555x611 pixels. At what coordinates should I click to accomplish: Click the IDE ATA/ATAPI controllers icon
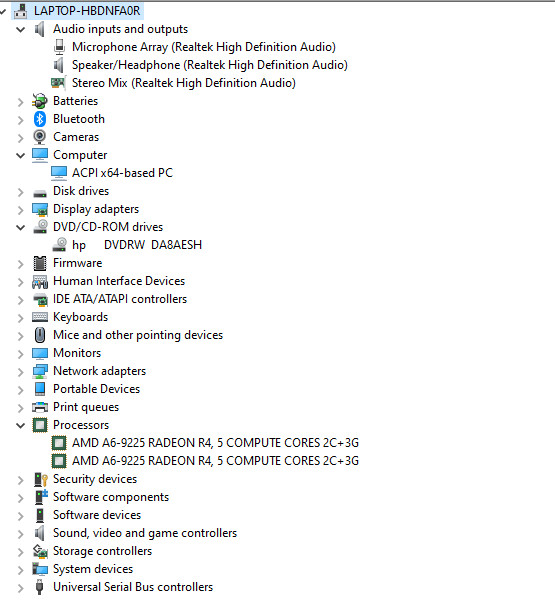coord(40,299)
